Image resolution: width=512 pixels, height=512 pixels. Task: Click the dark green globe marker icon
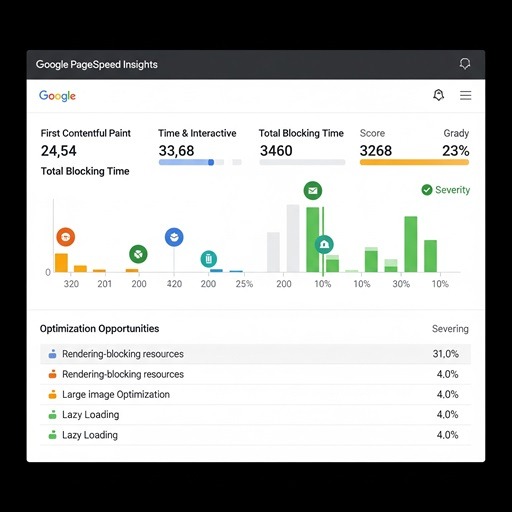[138, 254]
